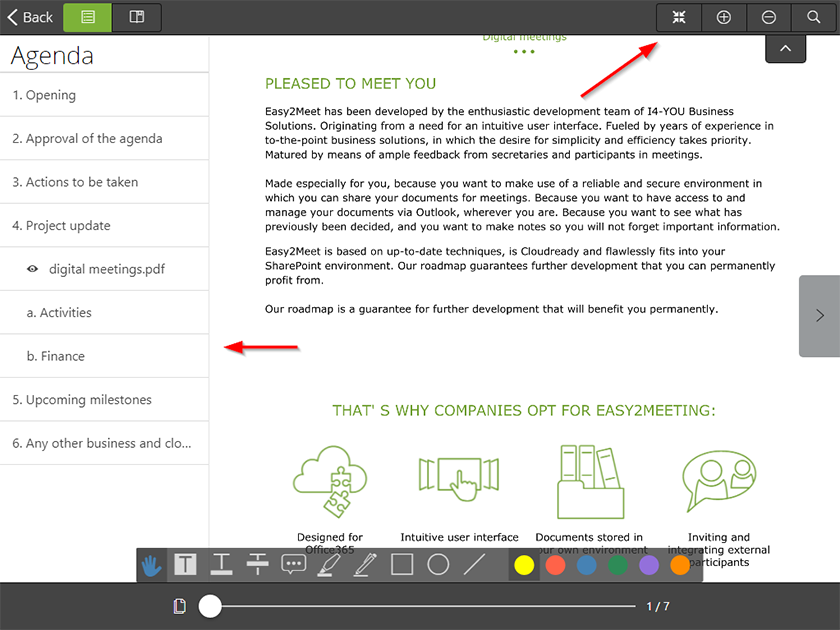Click the 1 / 7 page indicator
The height and width of the screenshot is (630, 840).
coord(657,606)
